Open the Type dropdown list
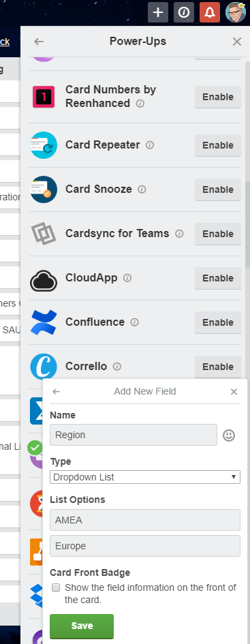The width and height of the screenshot is (250, 644). click(x=145, y=477)
